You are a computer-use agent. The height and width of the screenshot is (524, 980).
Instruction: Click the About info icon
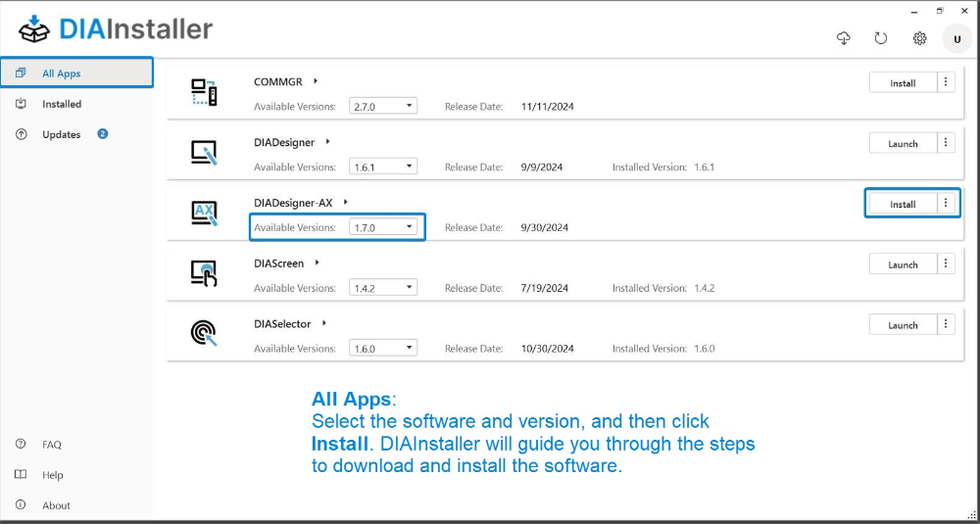[x=21, y=504]
